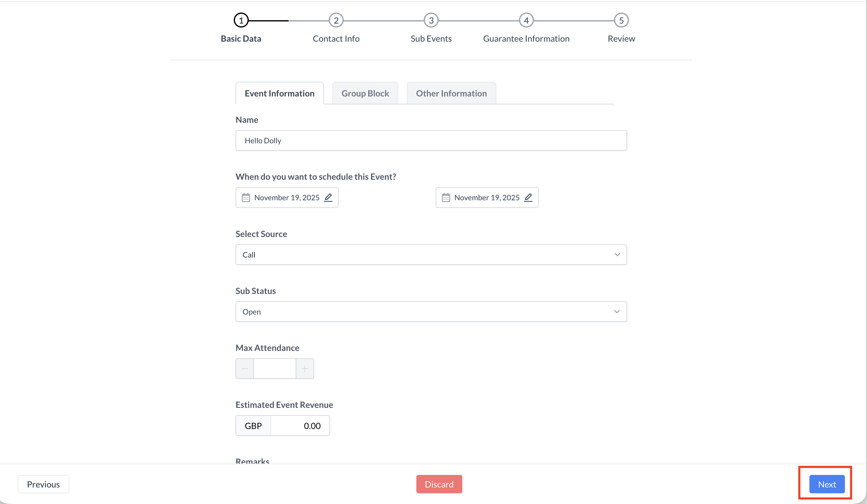Viewport: 867px width, 504px height.
Task: Click the end date edit pencil icon
Action: pos(528,197)
